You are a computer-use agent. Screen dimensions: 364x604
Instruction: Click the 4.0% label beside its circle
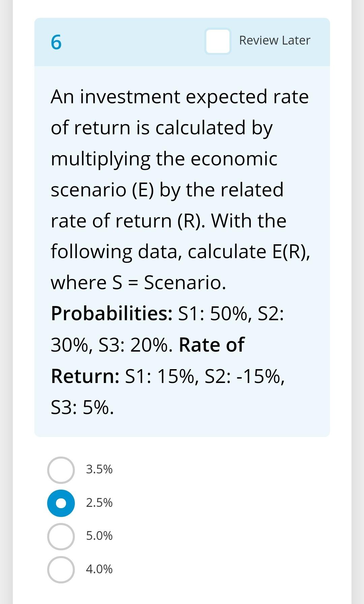tap(99, 569)
